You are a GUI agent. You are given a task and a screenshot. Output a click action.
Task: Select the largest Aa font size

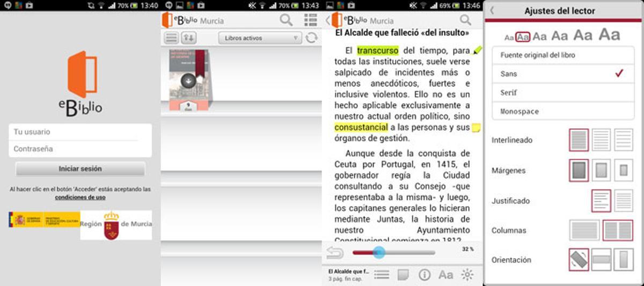609,35
